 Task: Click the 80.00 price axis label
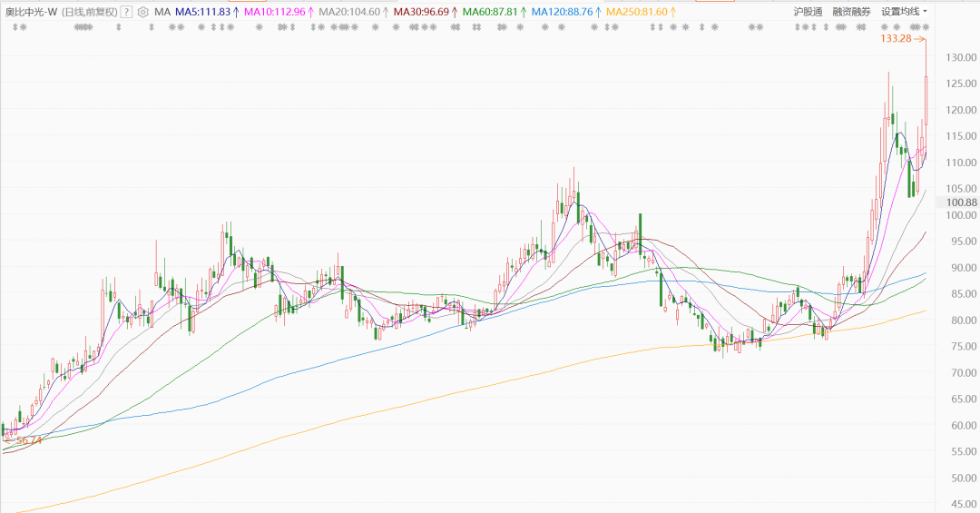963,320
